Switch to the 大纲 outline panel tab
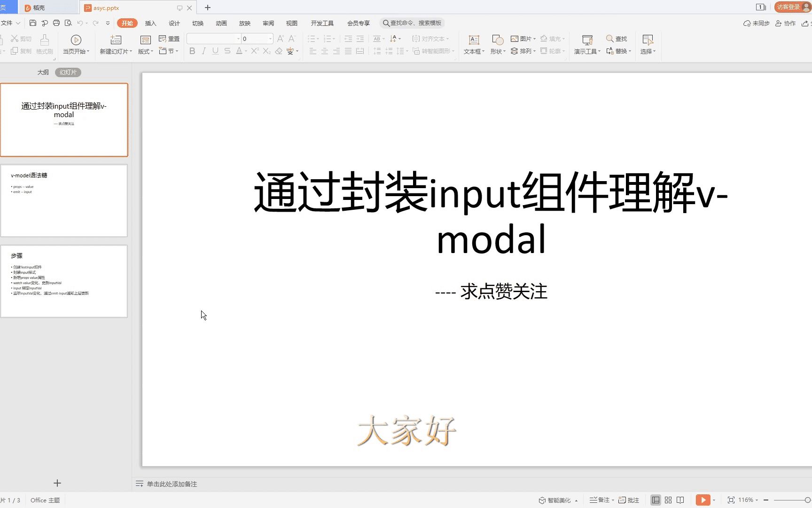 (43, 72)
